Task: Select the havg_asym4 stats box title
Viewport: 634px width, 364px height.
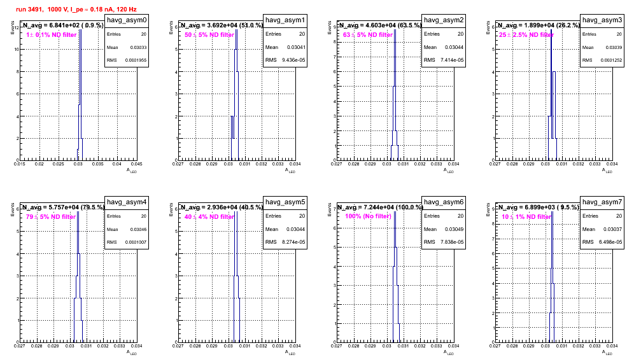Action: (x=127, y=202)
